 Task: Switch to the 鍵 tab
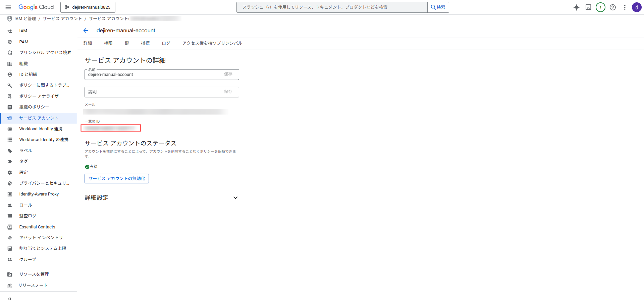click(127, 43)
